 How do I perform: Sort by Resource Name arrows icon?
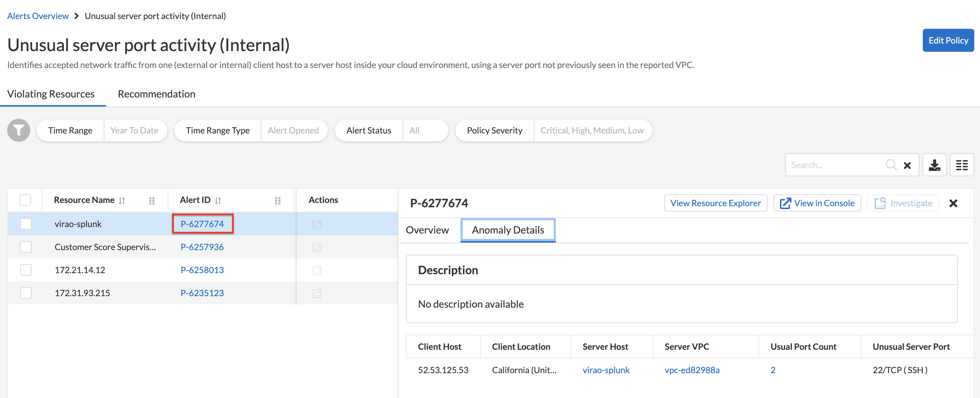coord(122,200)
